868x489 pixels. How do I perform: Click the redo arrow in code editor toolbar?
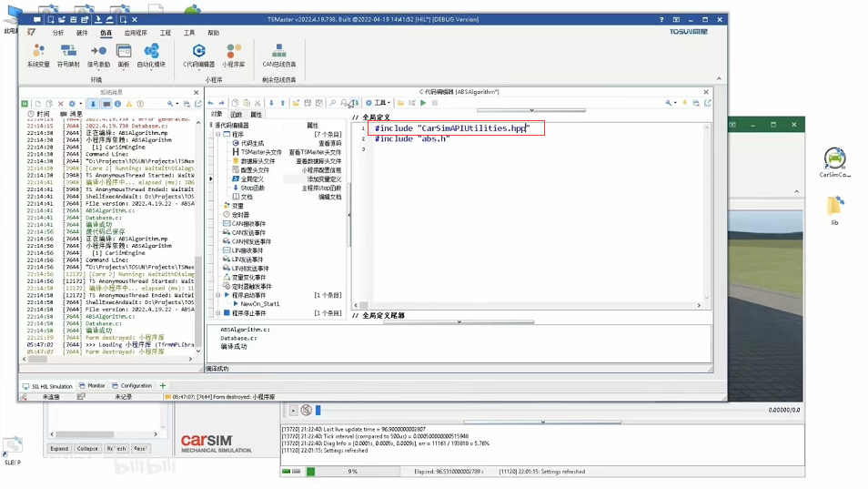click(x=221, y=103)
